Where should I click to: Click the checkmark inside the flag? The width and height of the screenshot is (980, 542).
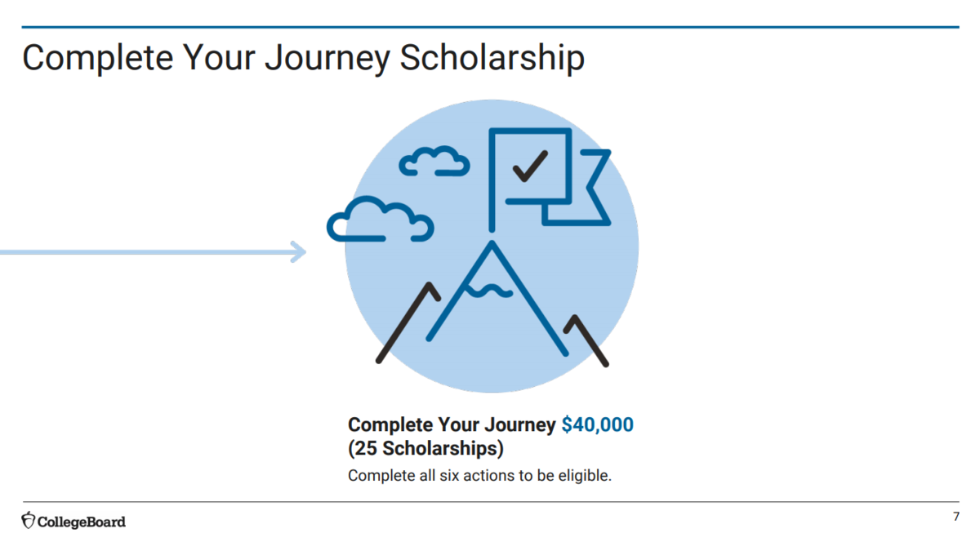tap(530, 166)
